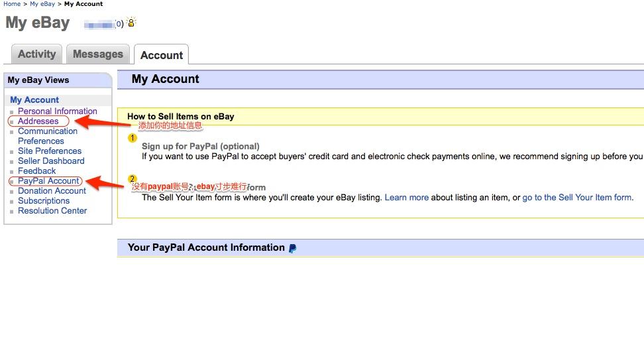Image resolution: width=644 pixels, height=339 pixels.
Task: View the Seller Dashboard
Action: point(51,161)
